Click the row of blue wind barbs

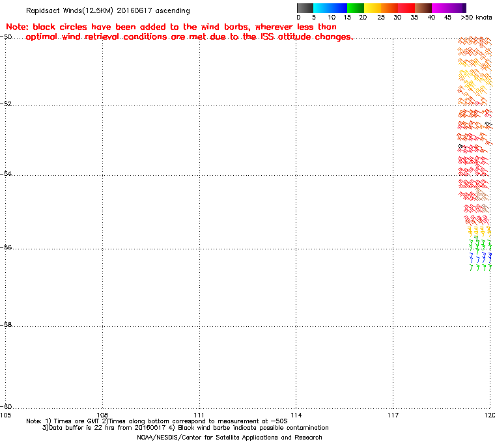(x=481, y=258)
